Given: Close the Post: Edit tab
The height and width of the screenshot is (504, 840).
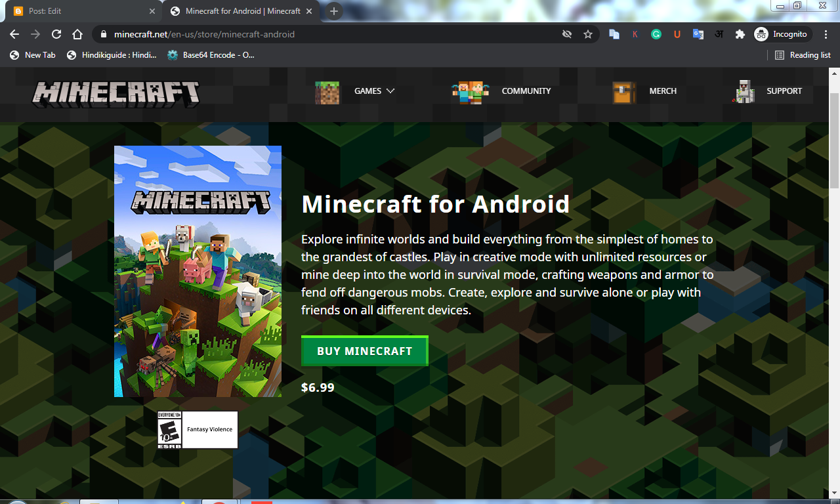Looking at the screenshot, I should point(152,11).
